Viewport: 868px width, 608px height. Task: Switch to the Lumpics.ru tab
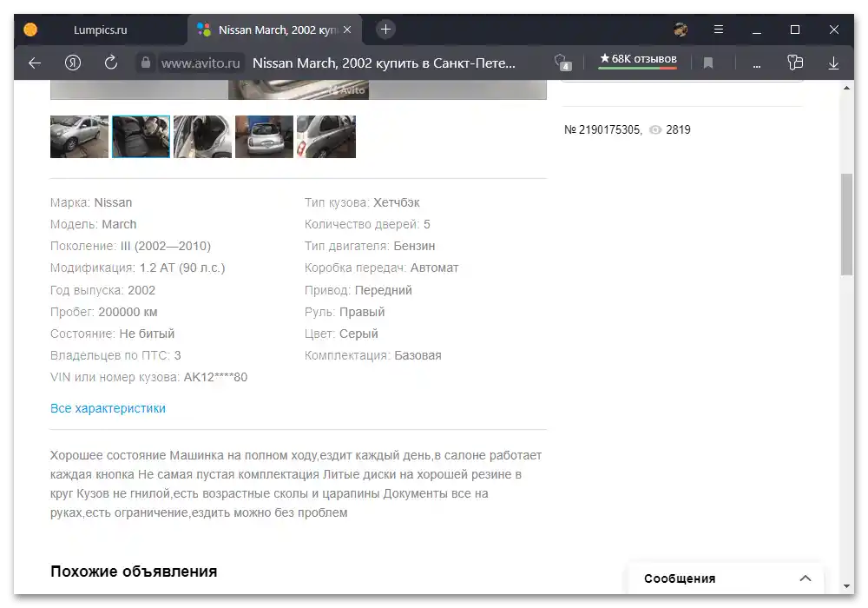pos(100,30)
